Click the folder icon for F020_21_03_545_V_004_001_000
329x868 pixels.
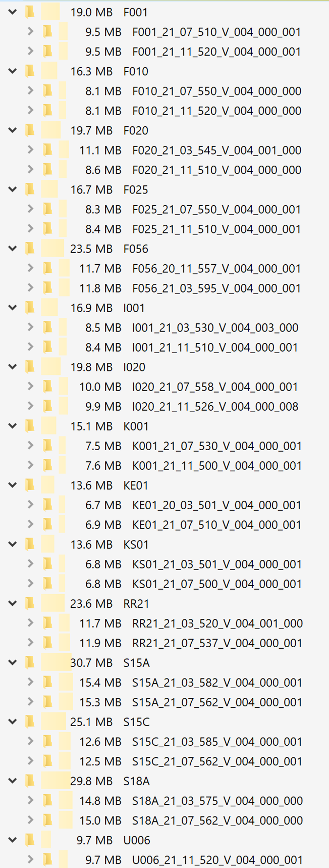click(x=47, y=150)
